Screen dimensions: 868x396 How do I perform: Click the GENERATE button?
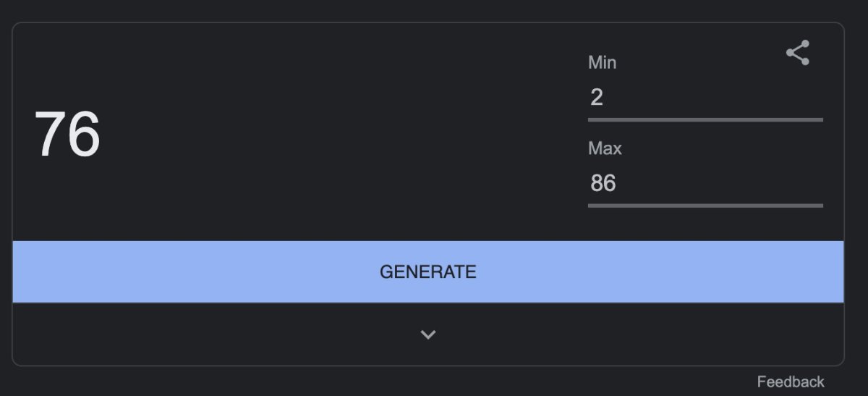pos(428,271)
